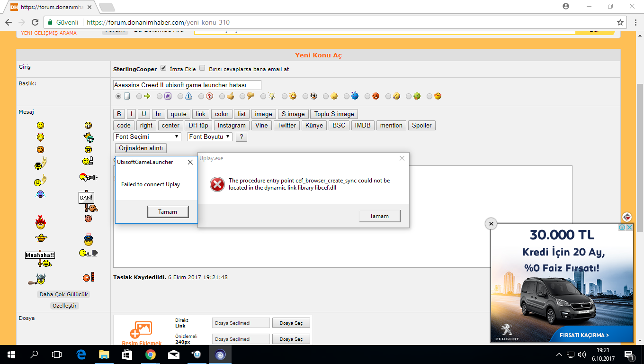Open Microsoft Edge from the taskbar
Screen dimensions: 644x364
81,354
